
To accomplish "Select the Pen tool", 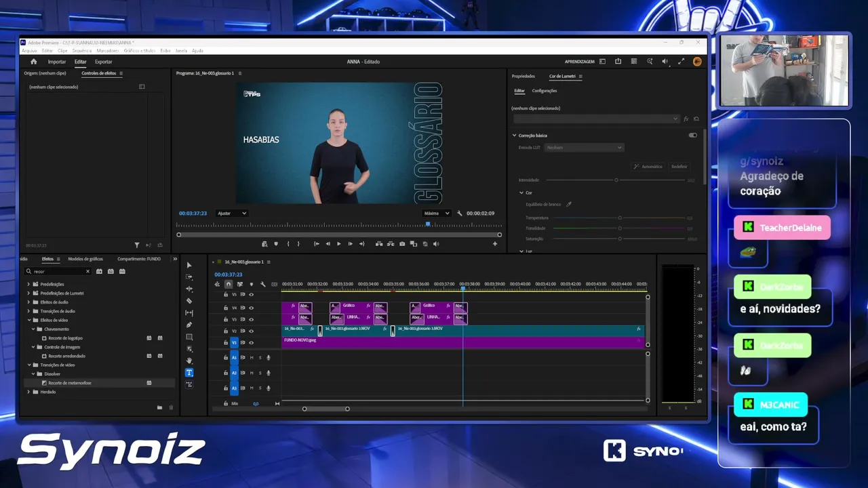I will 189,325.
